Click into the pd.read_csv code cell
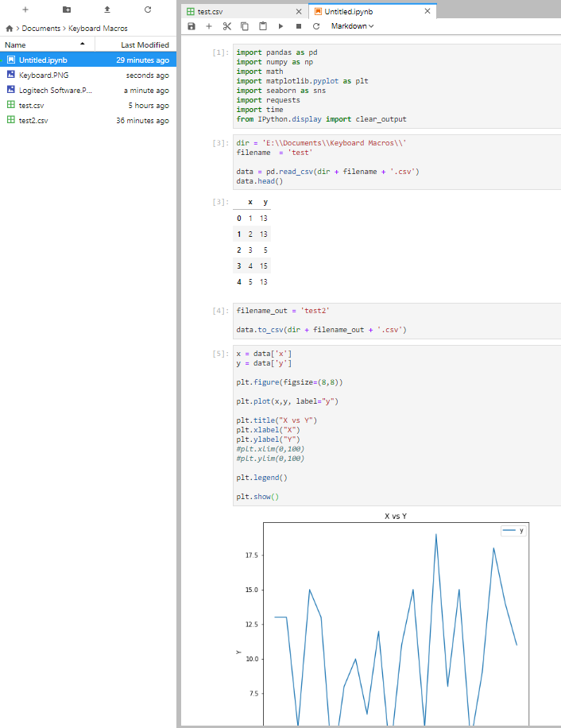Screen dimensions: 561x728 coord(397,162)
